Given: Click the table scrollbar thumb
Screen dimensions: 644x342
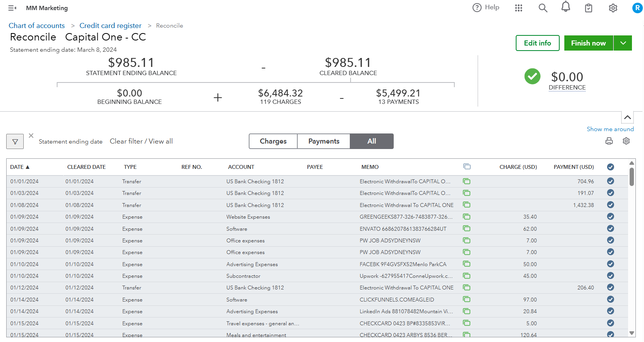Looking at the screenshot, I should coord(632,177).
